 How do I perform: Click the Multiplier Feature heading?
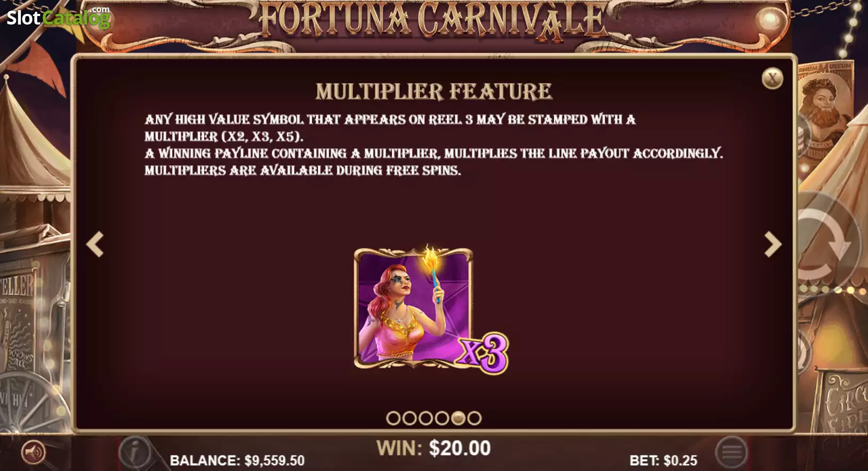pyautogui.click(x=433, y=92)
